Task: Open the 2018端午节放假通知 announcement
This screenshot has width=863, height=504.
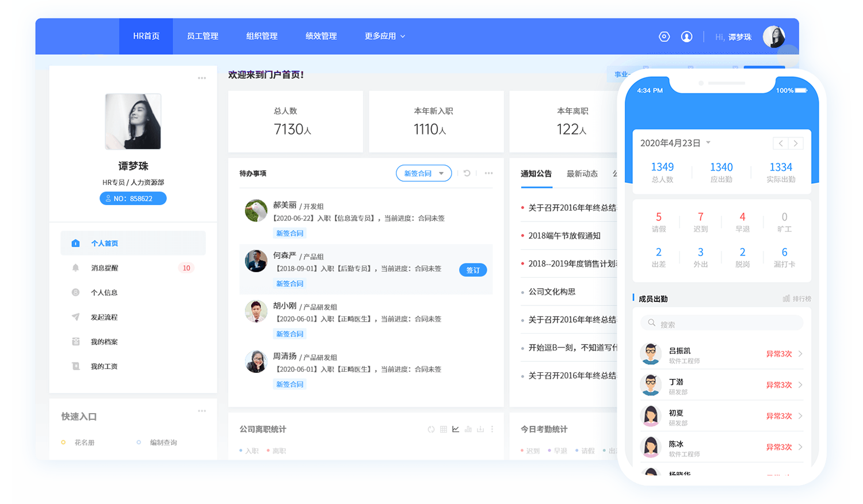Action: click(x=564, y=236)
